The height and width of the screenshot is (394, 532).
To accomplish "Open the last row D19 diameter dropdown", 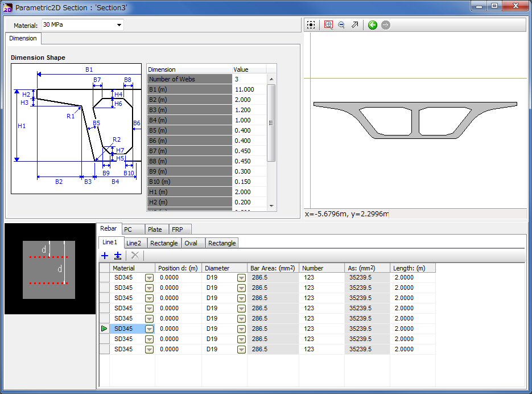I will (241, 349).
